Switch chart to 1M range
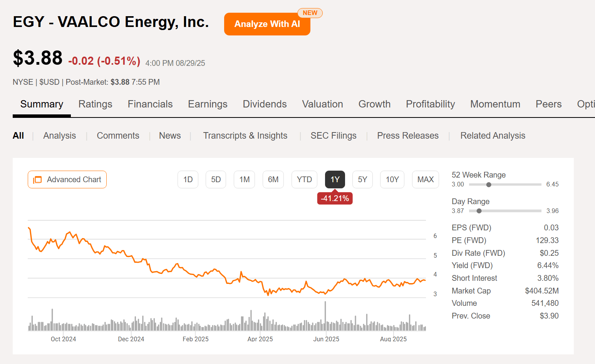 pyautogui.click(x=244, y=179)
